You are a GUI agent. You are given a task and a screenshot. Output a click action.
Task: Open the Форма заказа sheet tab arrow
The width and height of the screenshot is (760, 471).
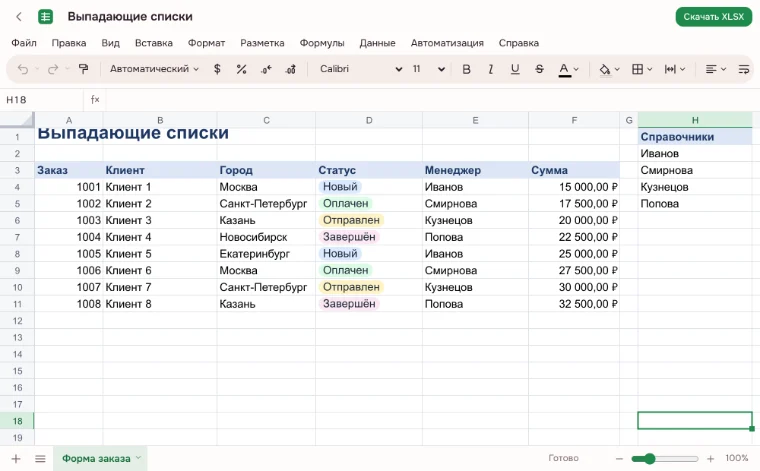(138, 457)
